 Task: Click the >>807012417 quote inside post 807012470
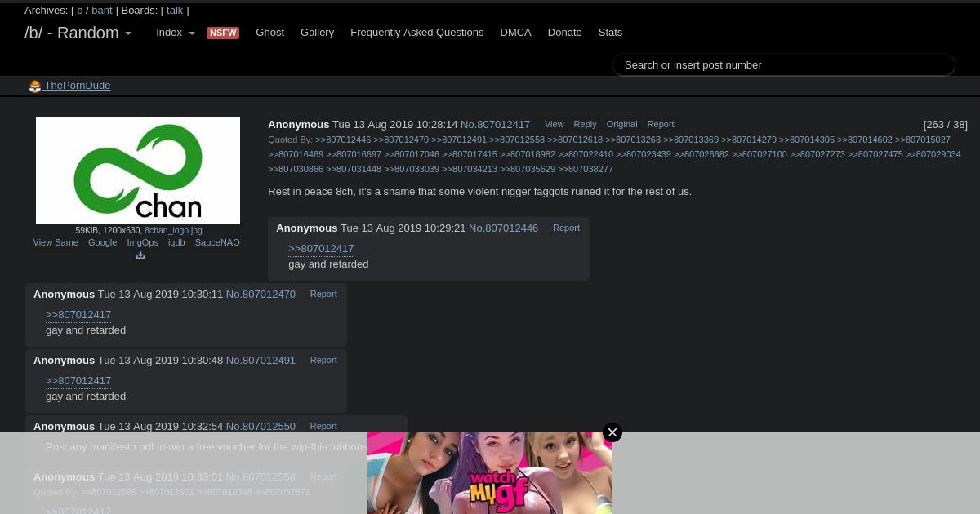tap(78, 315)
